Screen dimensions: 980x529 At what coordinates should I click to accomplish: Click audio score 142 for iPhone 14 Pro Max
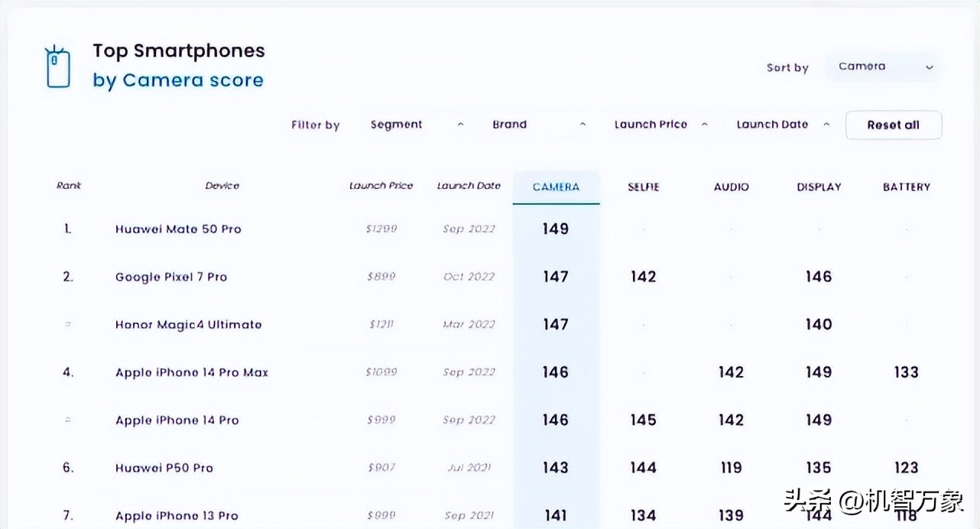point(731,372)
